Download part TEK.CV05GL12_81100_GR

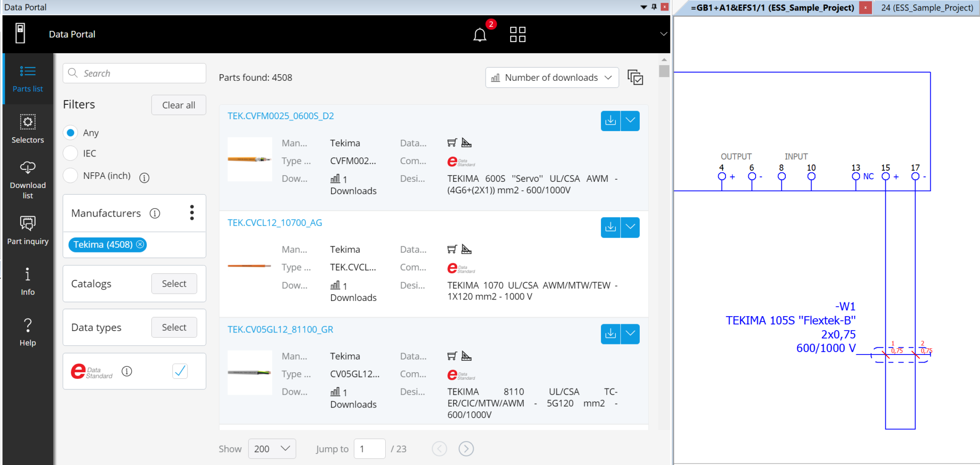point(611,334)
